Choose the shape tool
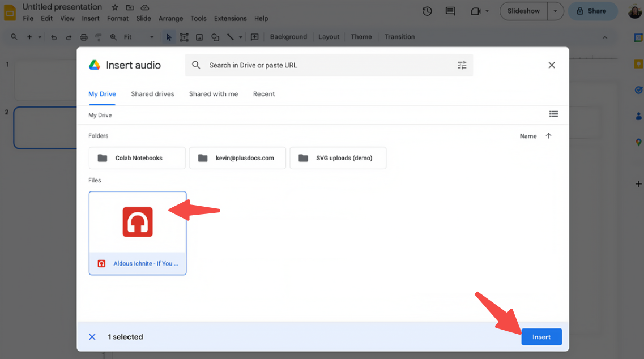Screen dimensions: 644x359 point(215,36)
